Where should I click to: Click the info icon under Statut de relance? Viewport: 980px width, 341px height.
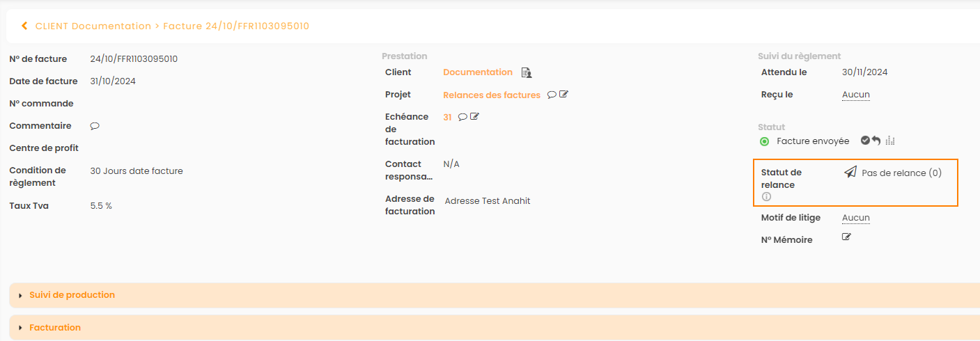[x=766, y=197]
